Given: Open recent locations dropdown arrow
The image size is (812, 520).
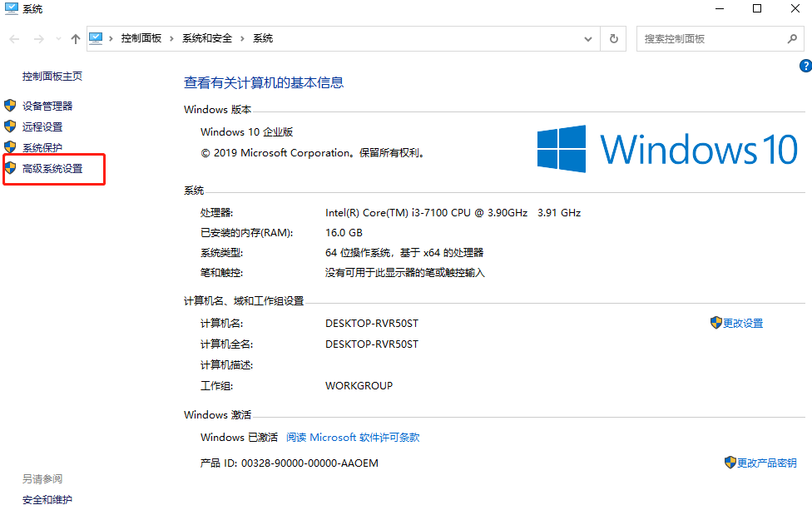Looking at the screenshot, I should tap(58, 39).
